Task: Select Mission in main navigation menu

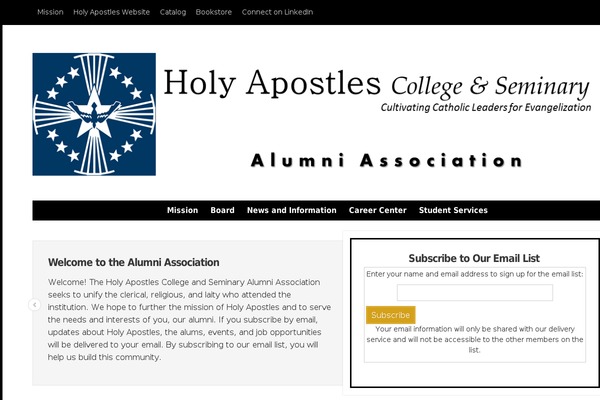Action: (183, 210)
